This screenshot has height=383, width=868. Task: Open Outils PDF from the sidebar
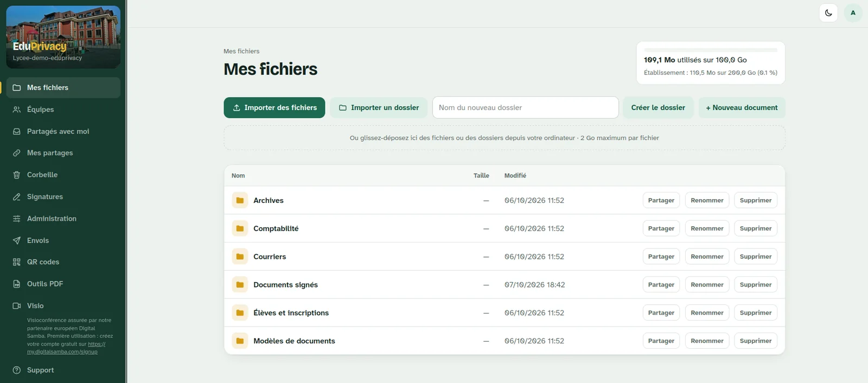(x=63, y=284)
